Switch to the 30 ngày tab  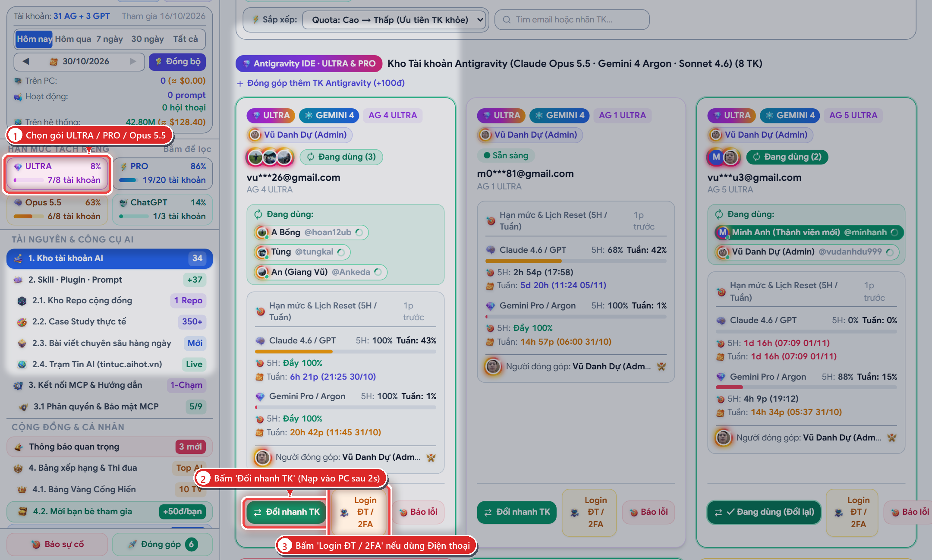coord(148,39)
